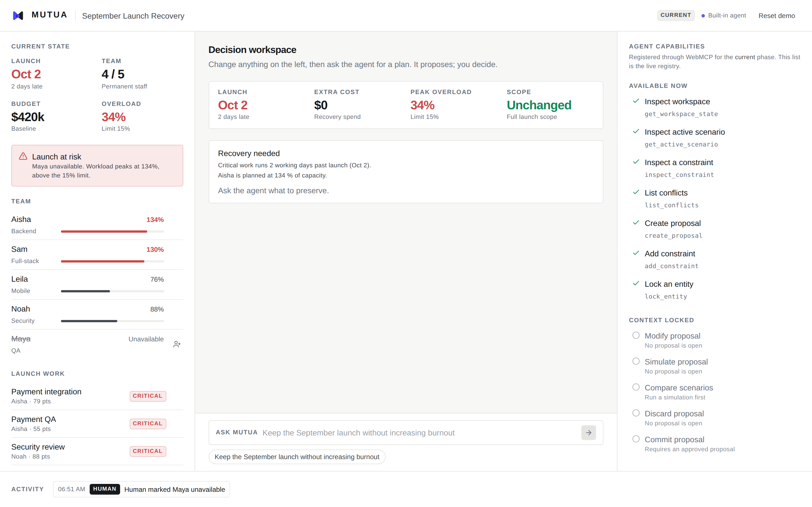Select the Simulate proposal radio circle
Image resolution: width=812 pixels, height=507 pixels.
(636, 361)
